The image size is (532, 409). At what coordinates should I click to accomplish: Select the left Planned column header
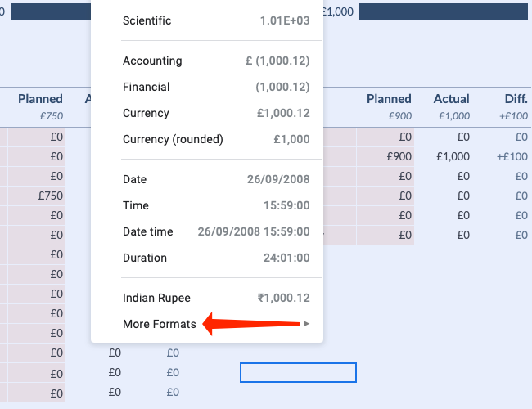coord(41,99)
